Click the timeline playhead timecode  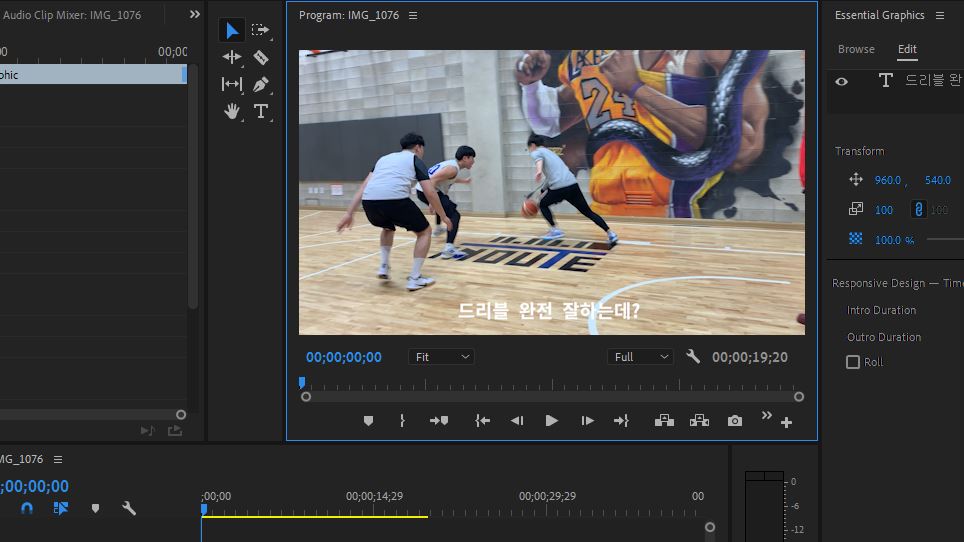coord(34,486)
